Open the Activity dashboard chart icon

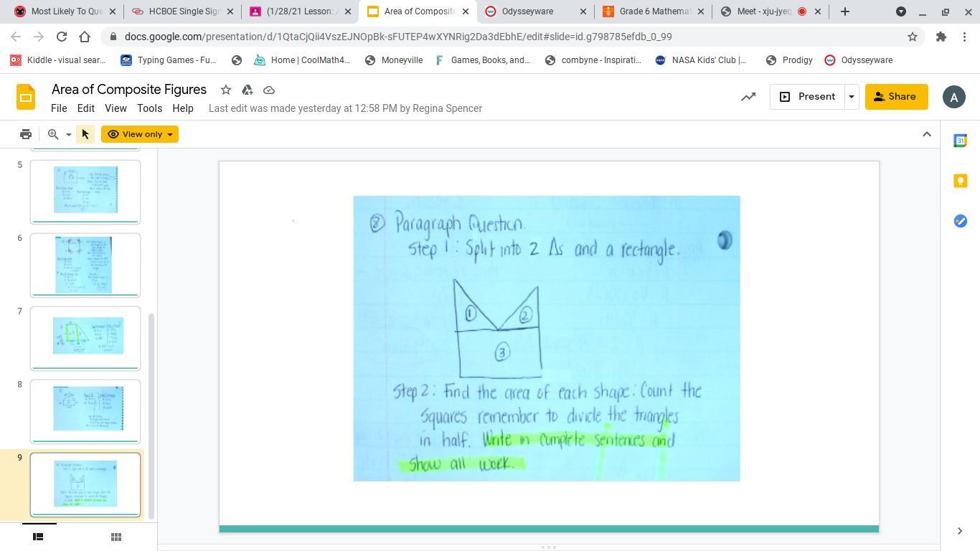click(748, 96)
